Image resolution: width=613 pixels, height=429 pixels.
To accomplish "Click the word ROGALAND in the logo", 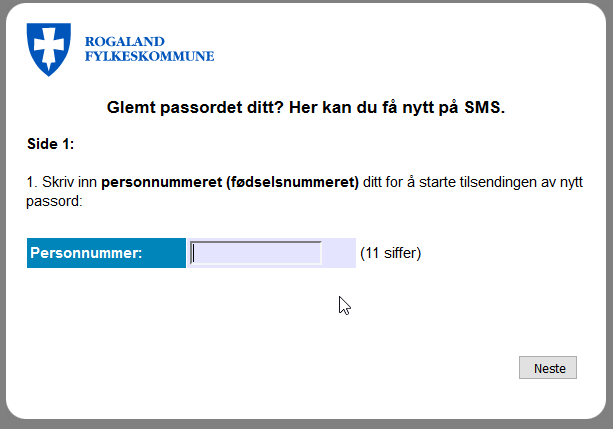I will 124,41.
